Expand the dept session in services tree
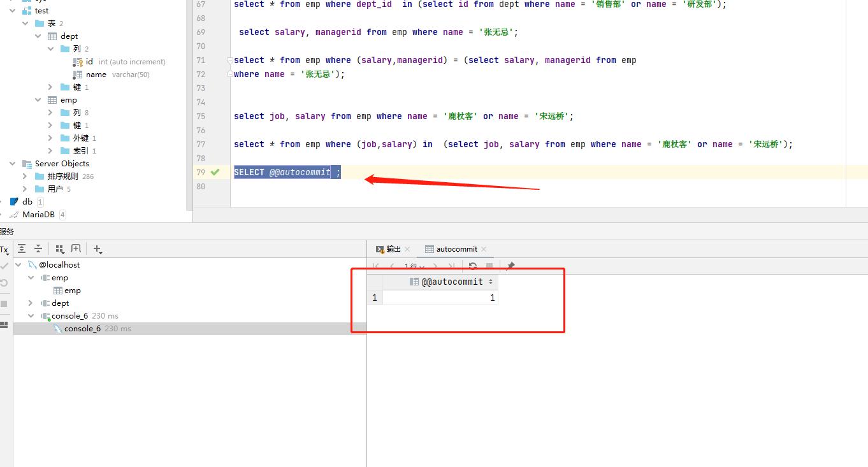 click(31, 303)
